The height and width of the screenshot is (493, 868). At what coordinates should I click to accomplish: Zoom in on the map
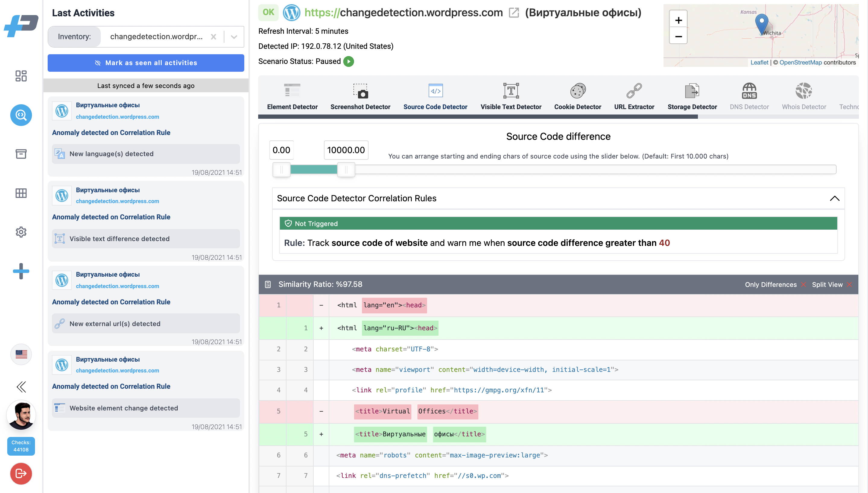tap(678, 20)
